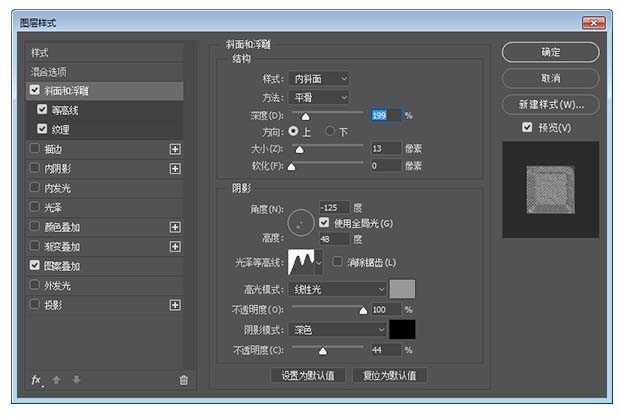Open the 阴影模式 dropdown showing 深色
Image resolution: width=620 pixels, height=419 pixels.
[x=337, y=329]
